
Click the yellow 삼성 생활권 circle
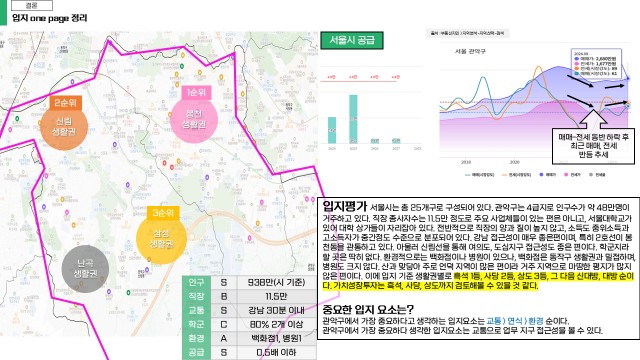click(x=161, y=239)
